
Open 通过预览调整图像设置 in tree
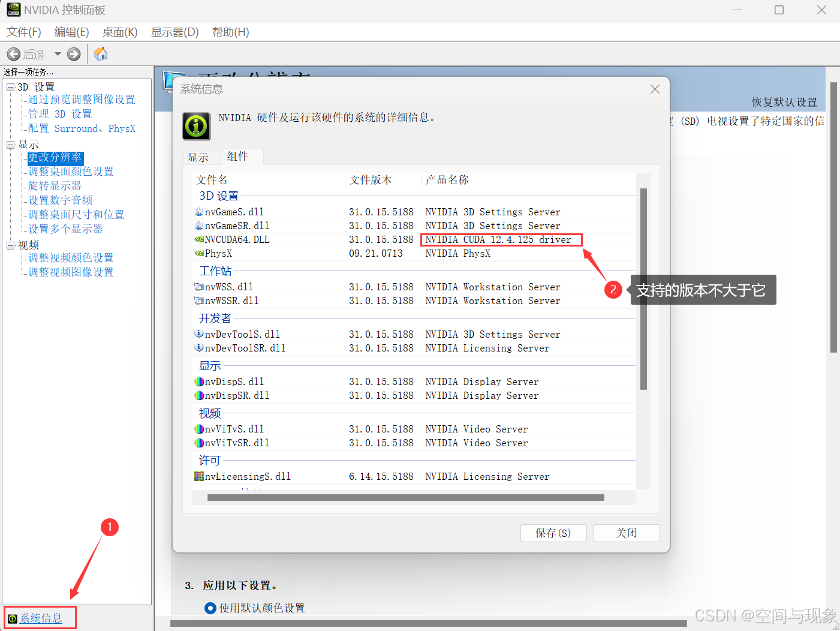(82, 100)
